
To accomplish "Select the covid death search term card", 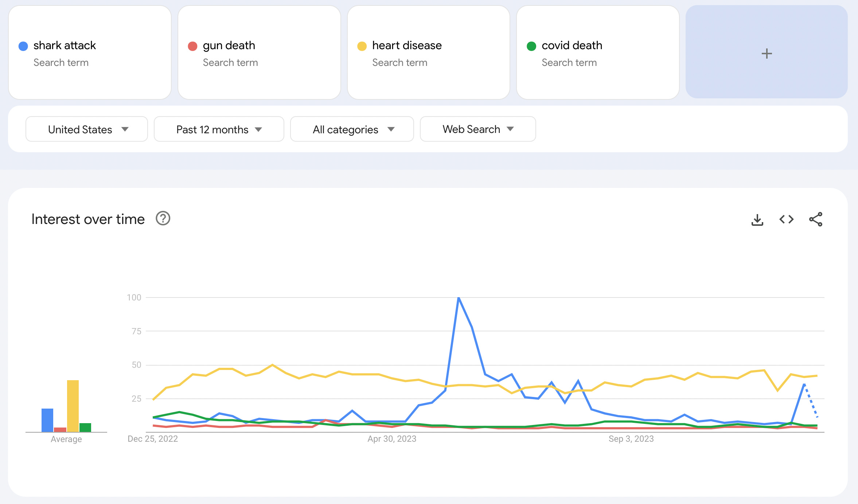I will 572,46.
